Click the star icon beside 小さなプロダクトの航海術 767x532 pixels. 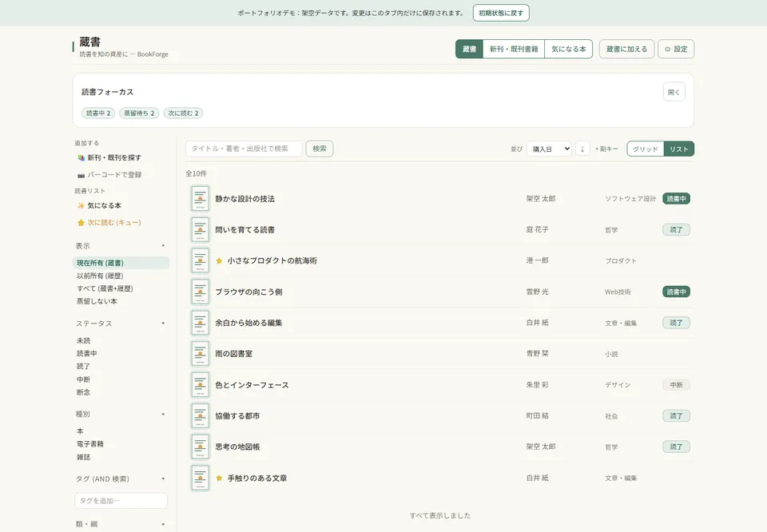click(x=219, y=260)
